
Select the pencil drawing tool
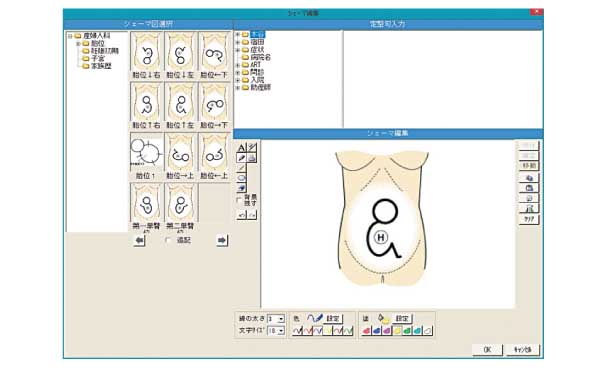[x=241, y=158]
